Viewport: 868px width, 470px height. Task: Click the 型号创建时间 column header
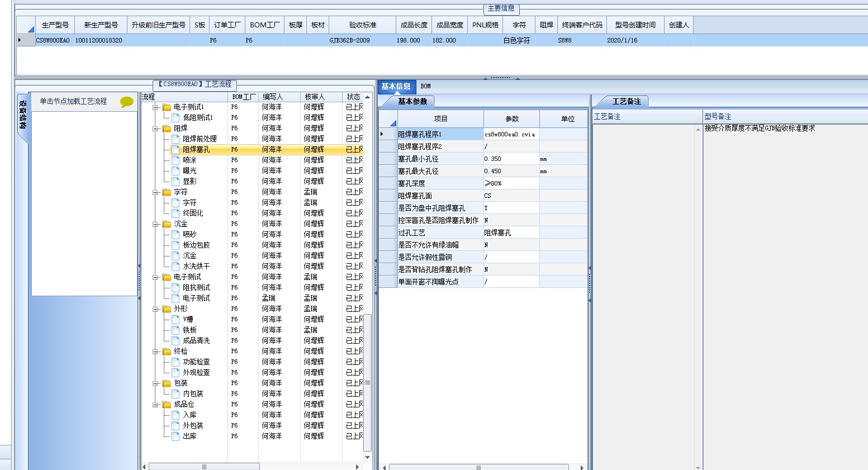tap(635, 25)
